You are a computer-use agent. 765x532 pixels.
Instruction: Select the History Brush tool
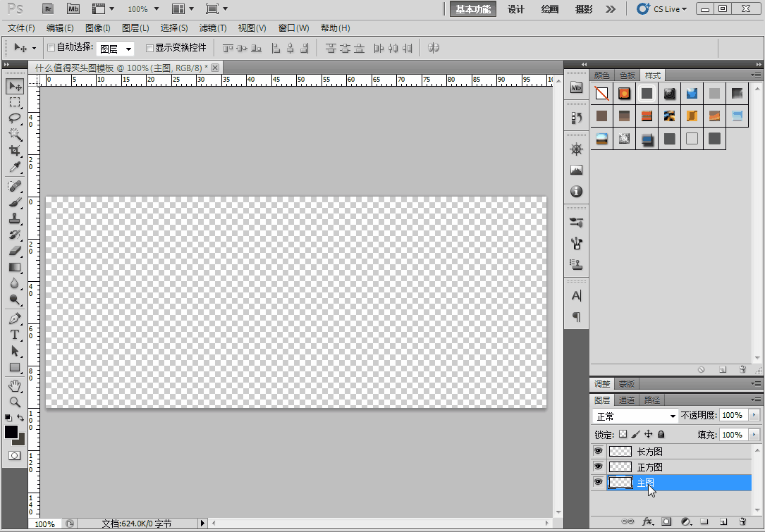point(15,235)
